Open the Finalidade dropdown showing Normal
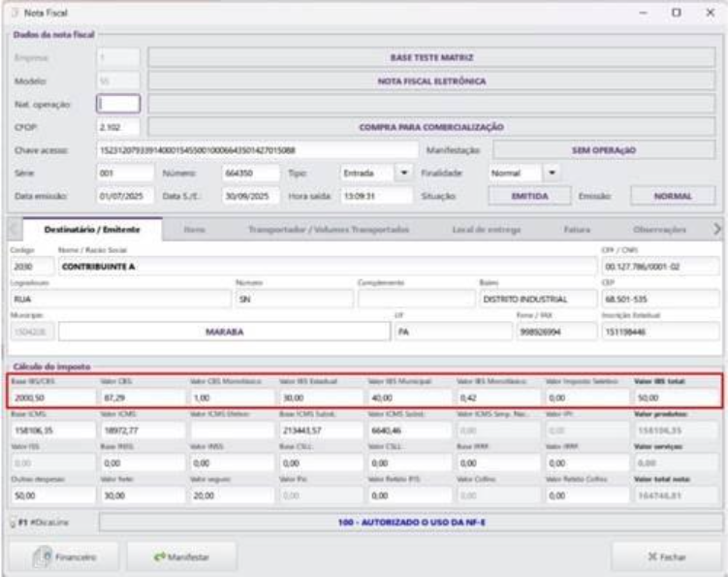This screenshot has width=728, height=577. coord(552,173)
